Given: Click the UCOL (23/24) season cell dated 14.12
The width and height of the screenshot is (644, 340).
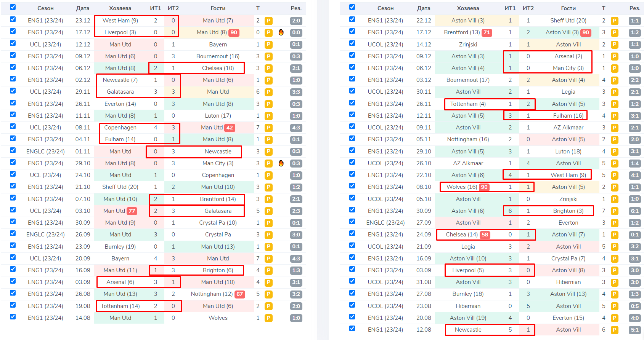Looking at the screenshot, I should coord(385,45).
